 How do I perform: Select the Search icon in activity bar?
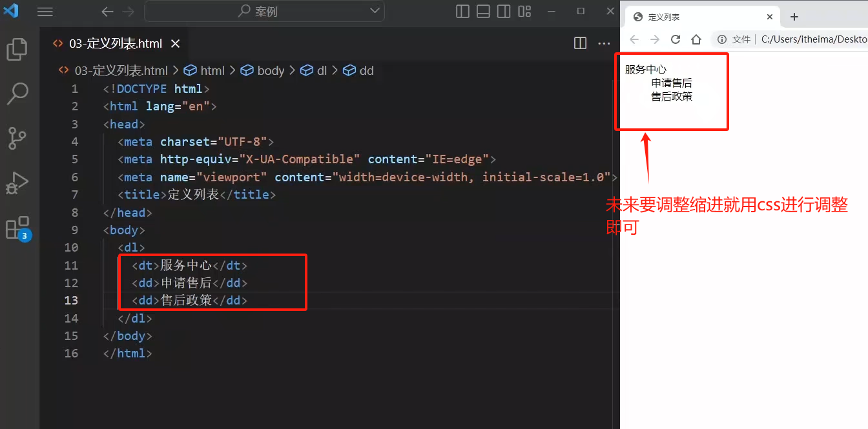[x=17, y=94]
